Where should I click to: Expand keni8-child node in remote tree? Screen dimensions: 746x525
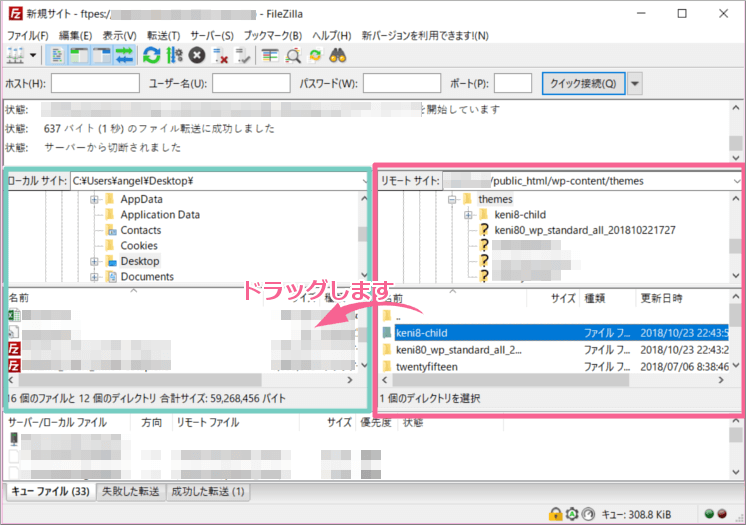(468, 215)
